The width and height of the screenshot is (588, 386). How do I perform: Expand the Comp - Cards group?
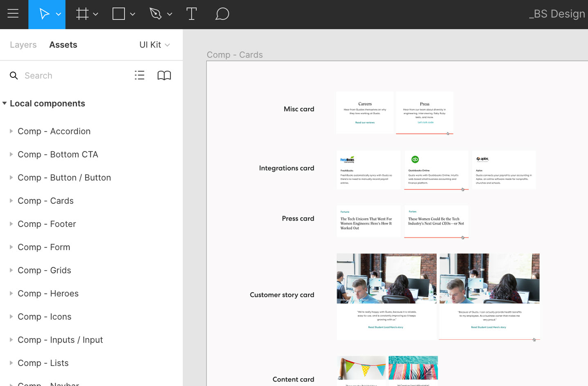(x=11, y=201)
